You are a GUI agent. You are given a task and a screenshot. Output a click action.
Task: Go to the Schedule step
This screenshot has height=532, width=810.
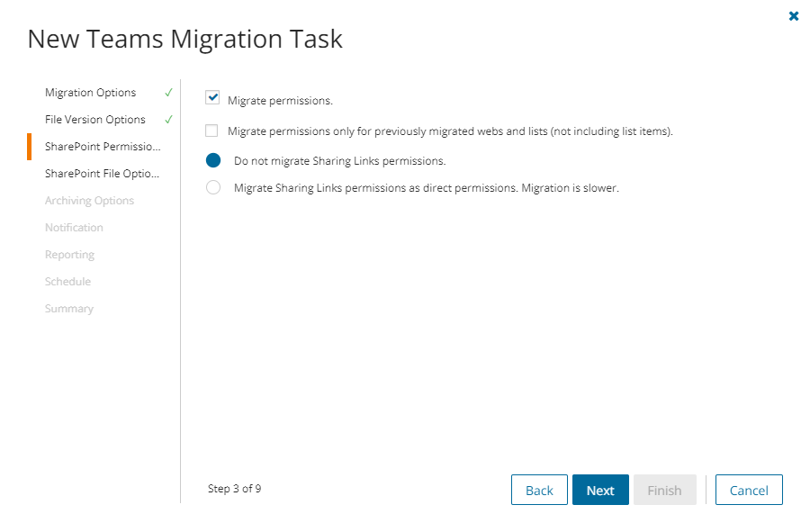(x=67, y=282)
